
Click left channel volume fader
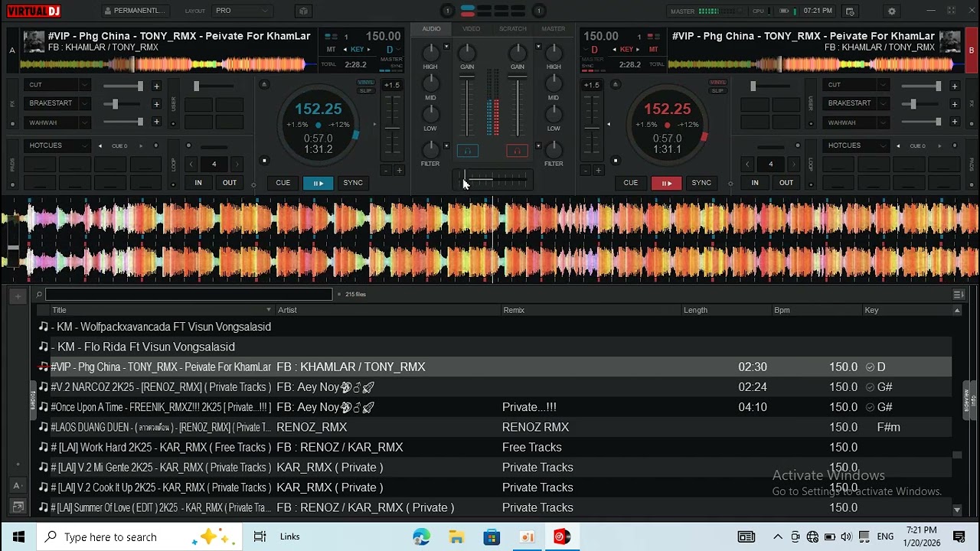(468, 106)
